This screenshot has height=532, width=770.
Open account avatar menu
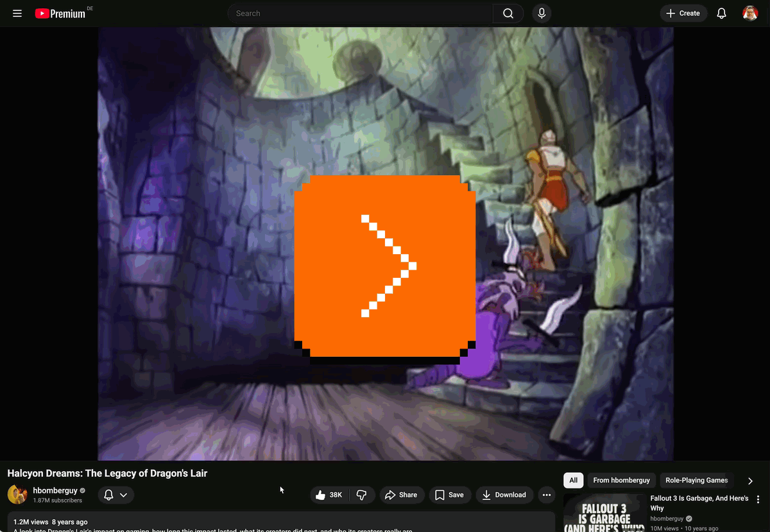pyautogui.click(x=750, y=13)
